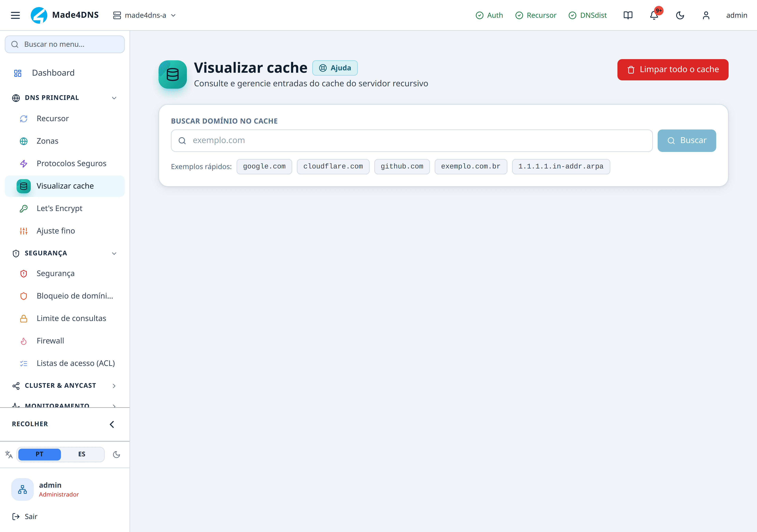Pick the 1.1.1.1.in-addr.arpa example

[x=561, y=166]
